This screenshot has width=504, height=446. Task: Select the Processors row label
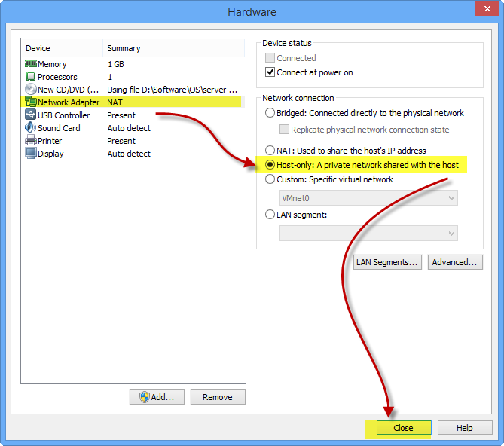pyautogui.click(x=57, y=77)
